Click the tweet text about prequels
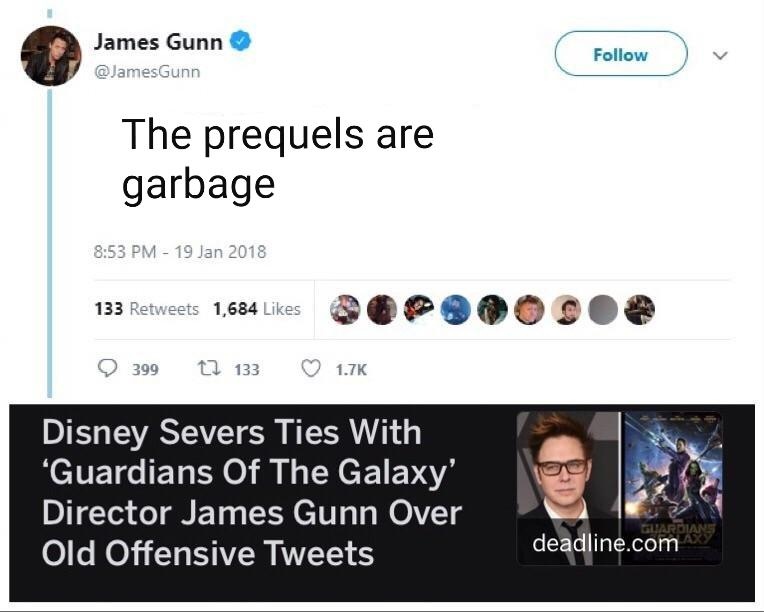This screenshot has height=612, width=764. [x=278, y=159]
